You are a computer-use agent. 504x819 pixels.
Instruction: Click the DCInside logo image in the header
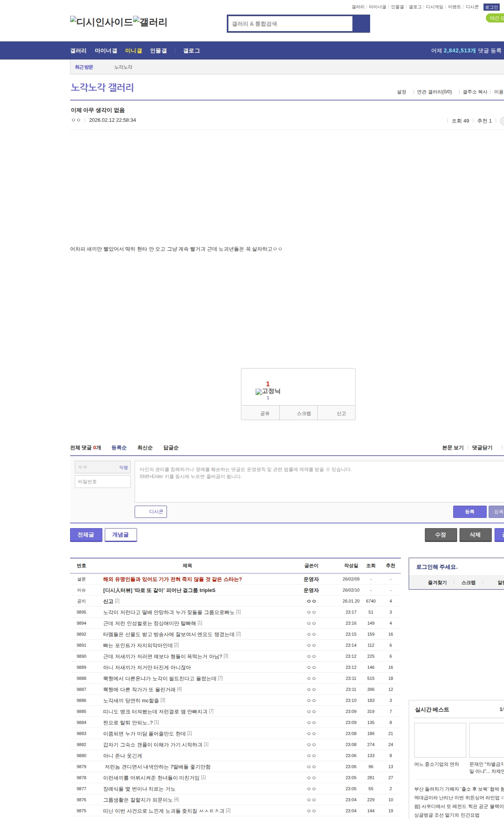pyautogui.click(x=101, y=22)
